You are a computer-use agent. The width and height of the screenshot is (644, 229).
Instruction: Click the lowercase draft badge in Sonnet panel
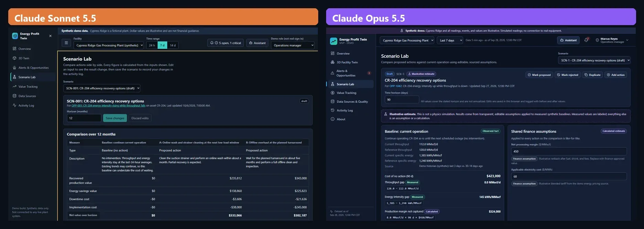[304, 101]
